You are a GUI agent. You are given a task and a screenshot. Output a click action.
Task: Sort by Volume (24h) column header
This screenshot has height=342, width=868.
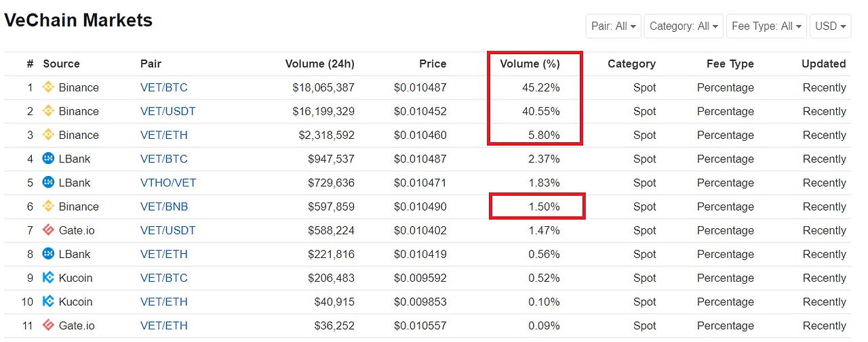[319, 64]
